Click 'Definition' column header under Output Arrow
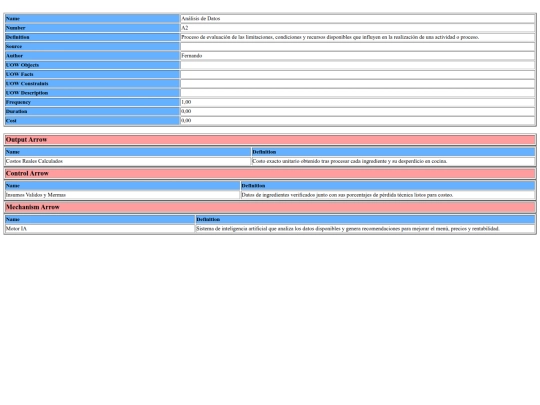 click(394, 152)
